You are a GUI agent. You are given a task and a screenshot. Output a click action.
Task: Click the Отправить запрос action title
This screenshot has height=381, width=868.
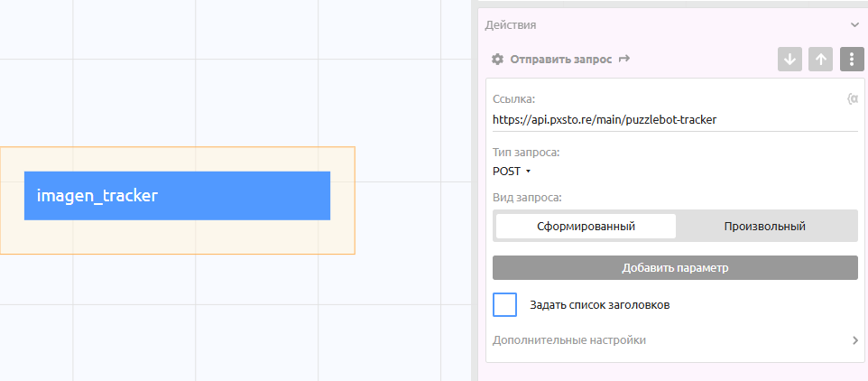560,60
